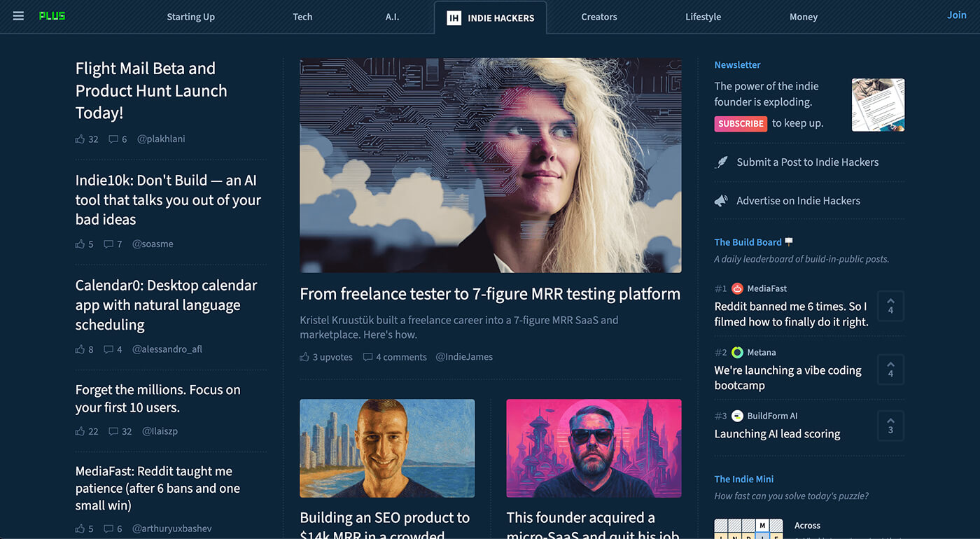Open Calendar0 desktop calendar app post
The height and width of the screenshot is (539, 980).
[x=167, y=305]
